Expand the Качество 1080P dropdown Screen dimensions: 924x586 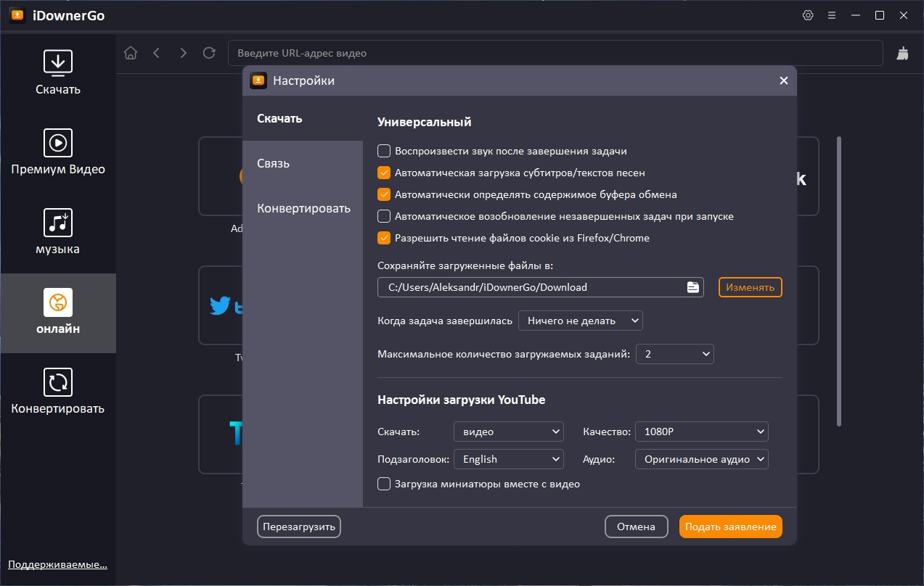click(x=701, y=432)
